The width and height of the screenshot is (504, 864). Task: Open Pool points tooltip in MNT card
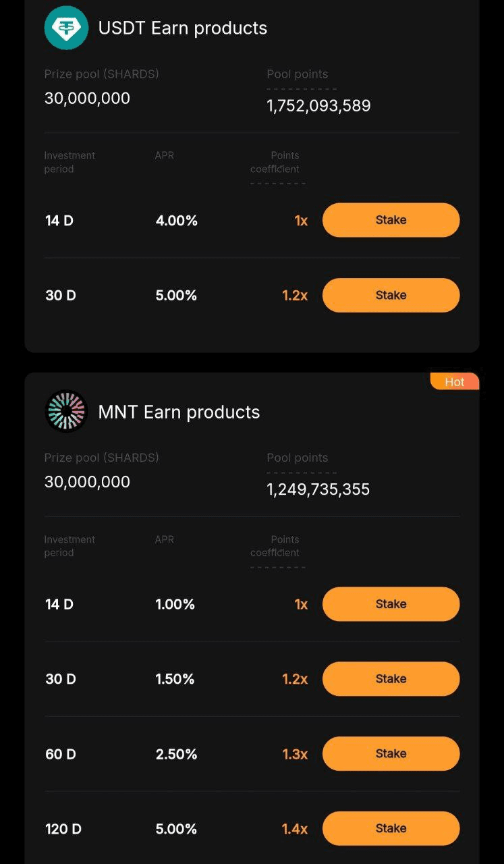tap(298, 458)
